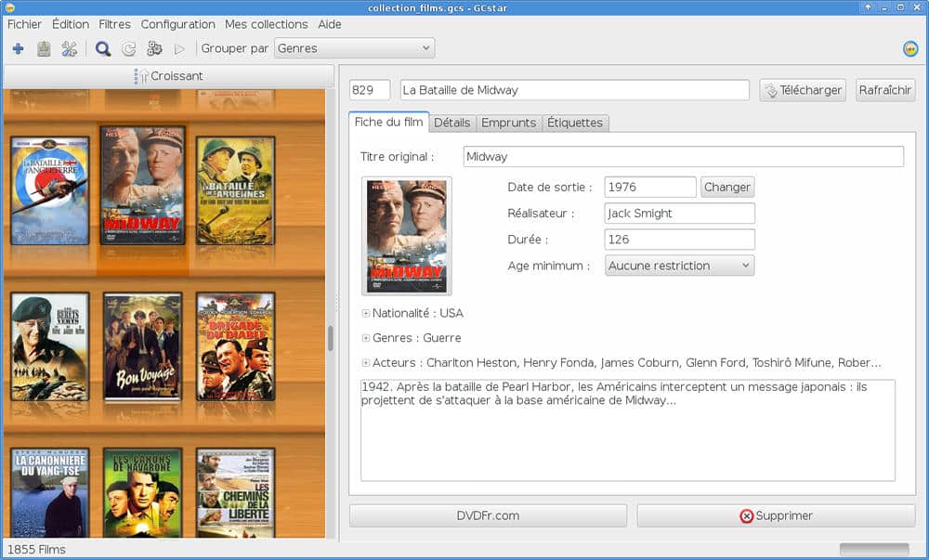This screenshot has width=929, height=560.
Task: Click the blue plus add film icon
Action: pyautogui.click(x=18, y=48)
